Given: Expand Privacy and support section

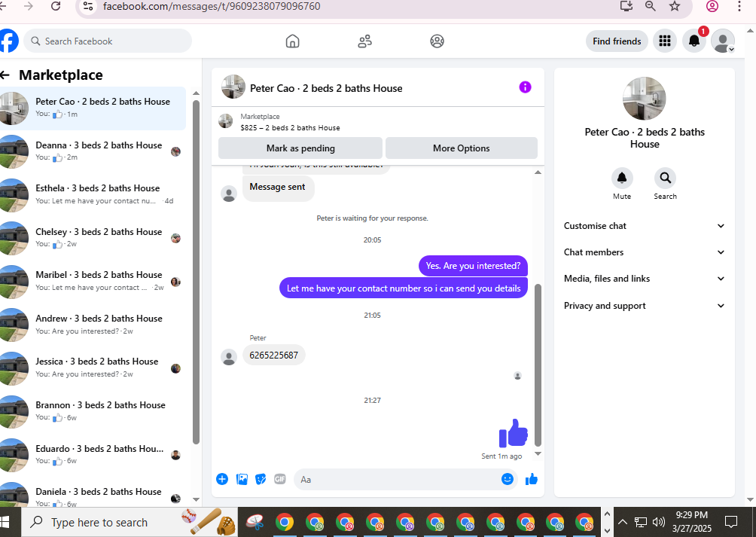Looking at the screenshot, I should pos(644,306).
